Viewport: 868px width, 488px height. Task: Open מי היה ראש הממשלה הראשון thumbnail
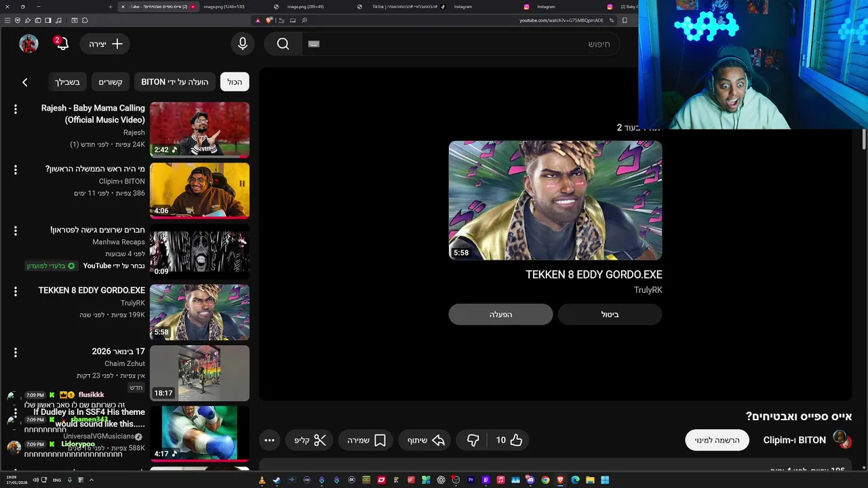coord(199,190)
